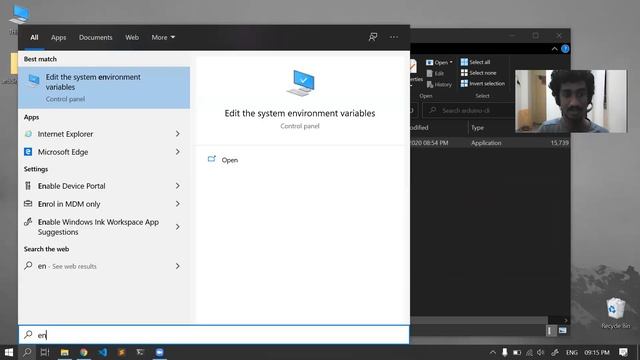Image resolution: width=640 pixels, height=360 pixels.
Task: Open the More filter dropdown
Action: point(163,37)
